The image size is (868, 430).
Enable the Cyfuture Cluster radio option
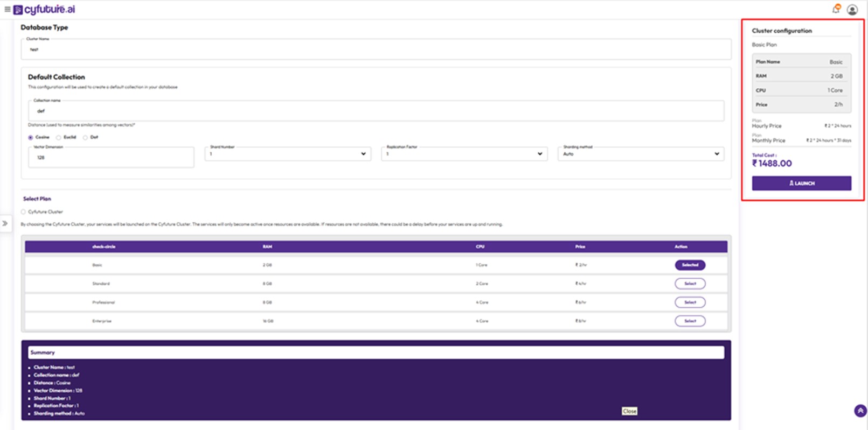point(23,212)
